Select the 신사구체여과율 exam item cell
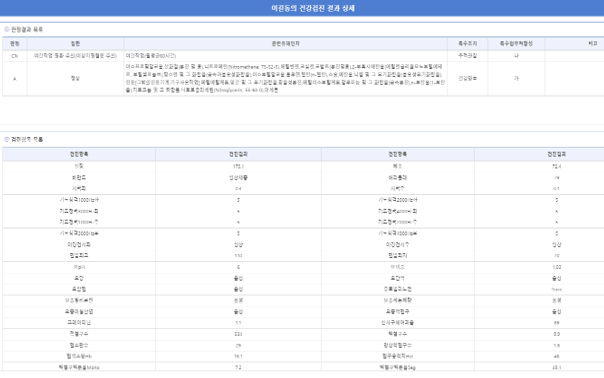 pos(398,323)
